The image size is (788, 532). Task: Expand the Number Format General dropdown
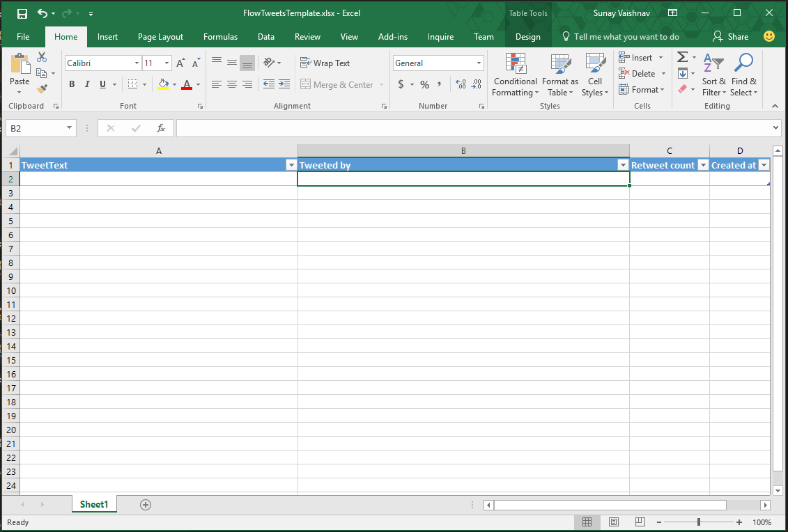(x=479, y=63)
